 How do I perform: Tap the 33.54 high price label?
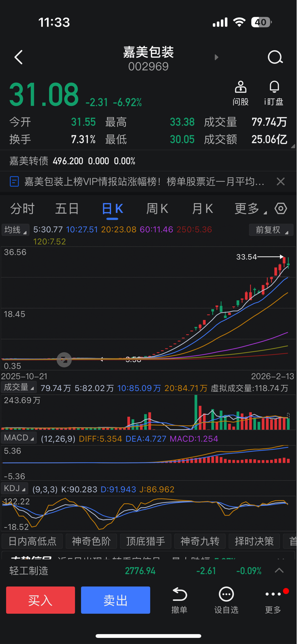[x=246, y=257]
